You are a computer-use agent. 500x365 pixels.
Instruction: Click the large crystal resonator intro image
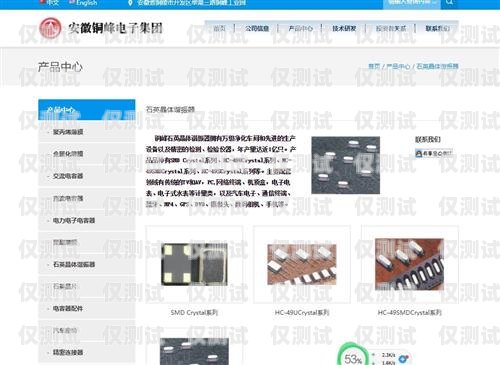click(346, 165)
